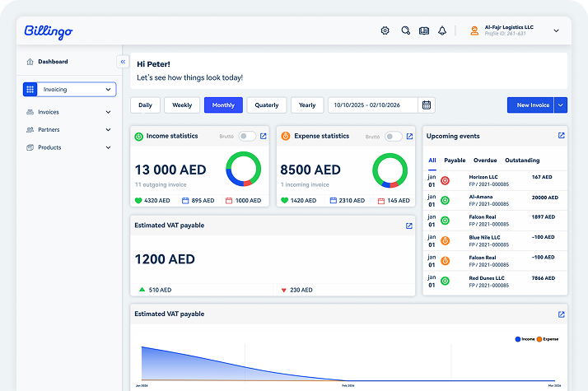Click the search magnifier icon in header
588x391 pixels.
pyautogui.click(x=405, y=30)
